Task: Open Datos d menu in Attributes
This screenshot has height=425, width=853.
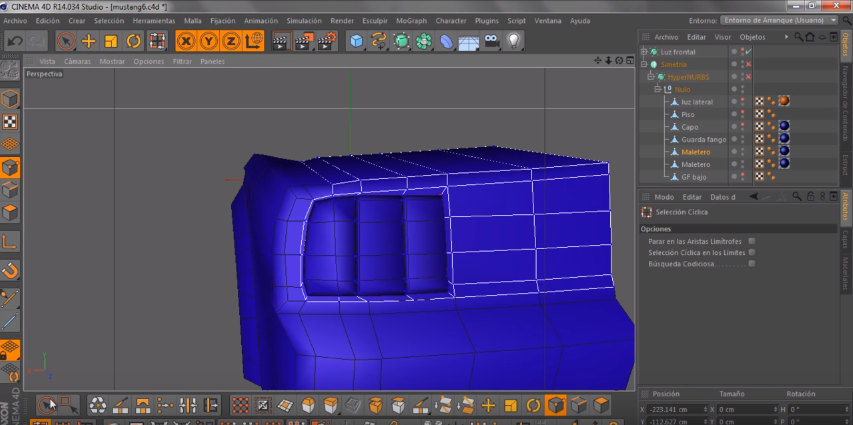Action: 722,197
